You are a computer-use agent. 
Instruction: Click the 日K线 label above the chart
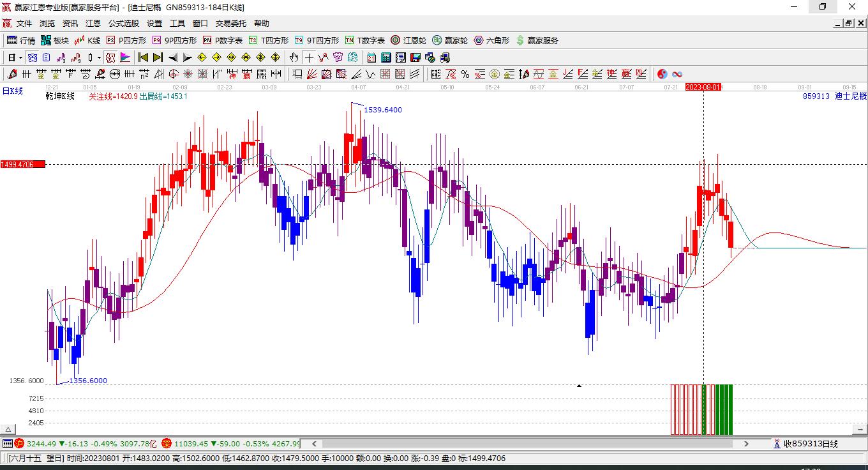[13, 91]
